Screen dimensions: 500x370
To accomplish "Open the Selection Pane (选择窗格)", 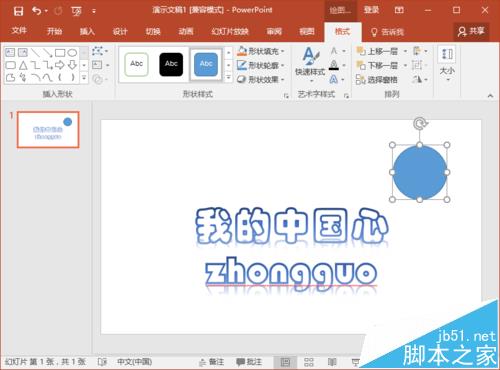I will (377, 80).
